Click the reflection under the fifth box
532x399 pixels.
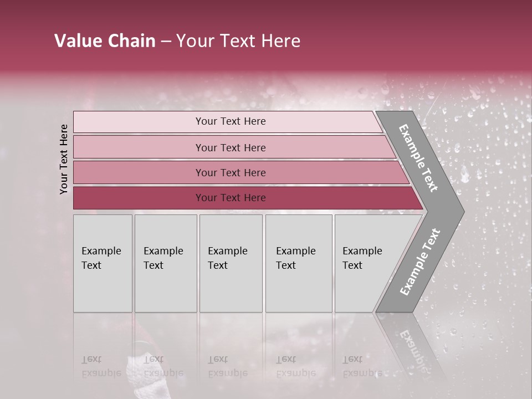coord(362,366)
